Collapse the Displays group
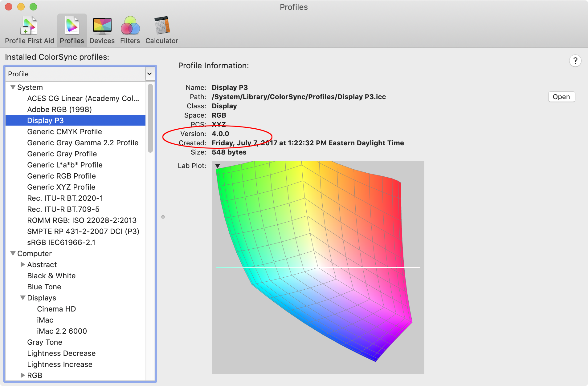Image resolution: width=588 pixels, height=386 pixels. pos(23,298)
